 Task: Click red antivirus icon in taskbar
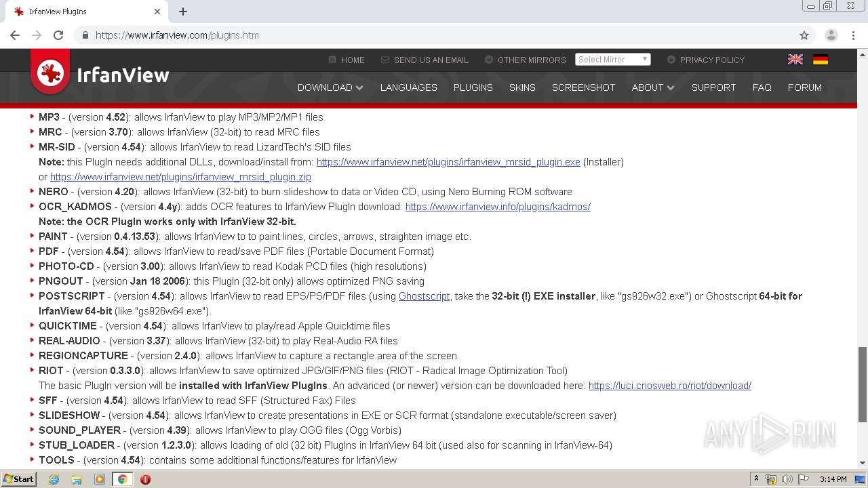point(145,479)
